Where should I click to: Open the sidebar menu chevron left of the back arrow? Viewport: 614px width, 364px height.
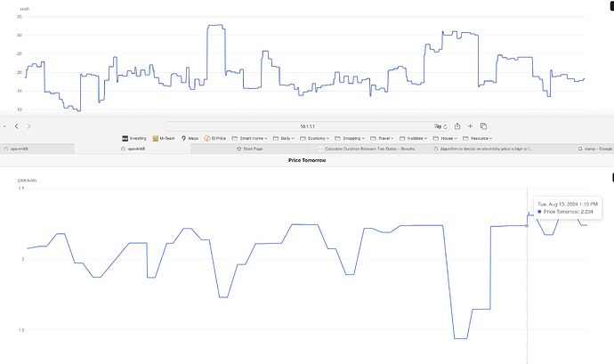point(4,126)
